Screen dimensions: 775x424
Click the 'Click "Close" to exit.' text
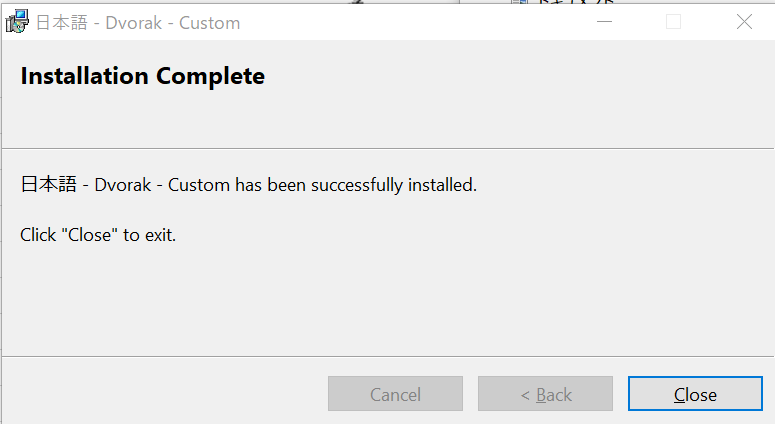click(98, 235)
